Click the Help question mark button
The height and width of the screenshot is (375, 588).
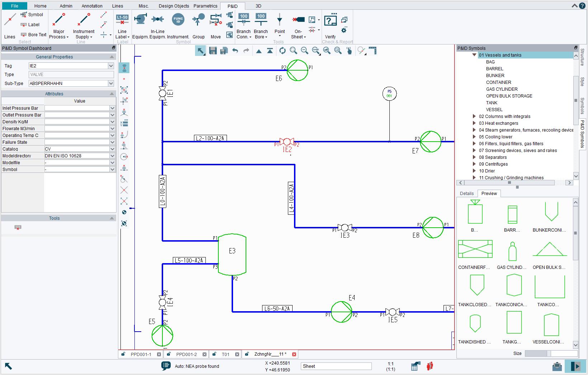(x=582, y=6)
